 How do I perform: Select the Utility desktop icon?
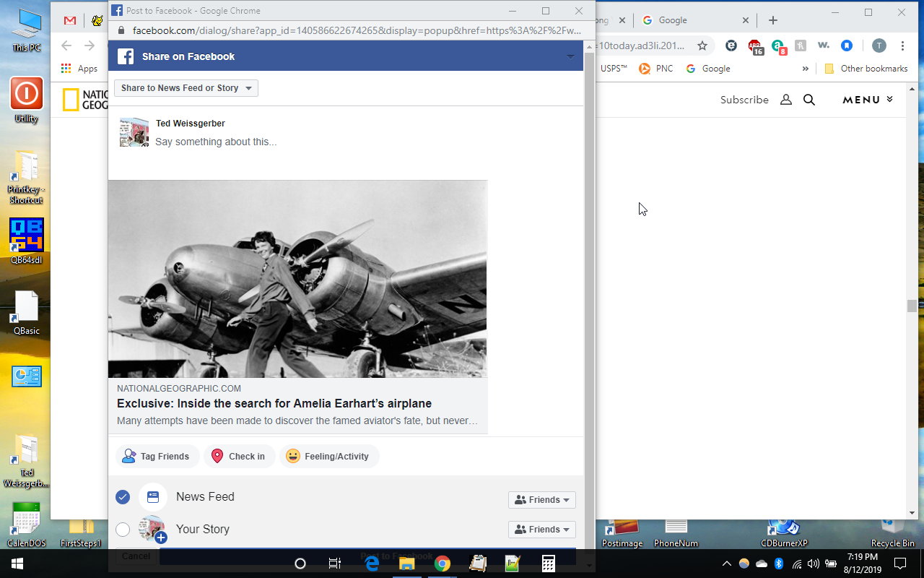[26, 101]
